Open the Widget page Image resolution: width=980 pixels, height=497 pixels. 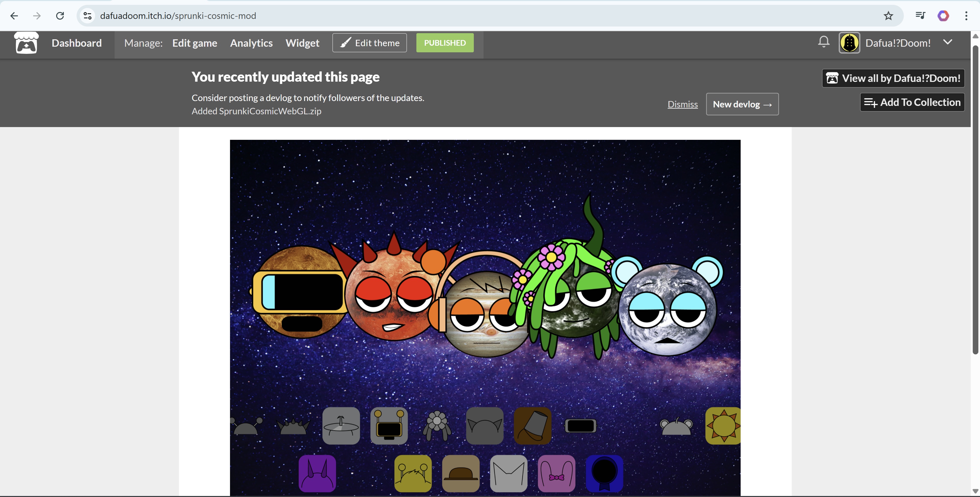coord(303,43)
